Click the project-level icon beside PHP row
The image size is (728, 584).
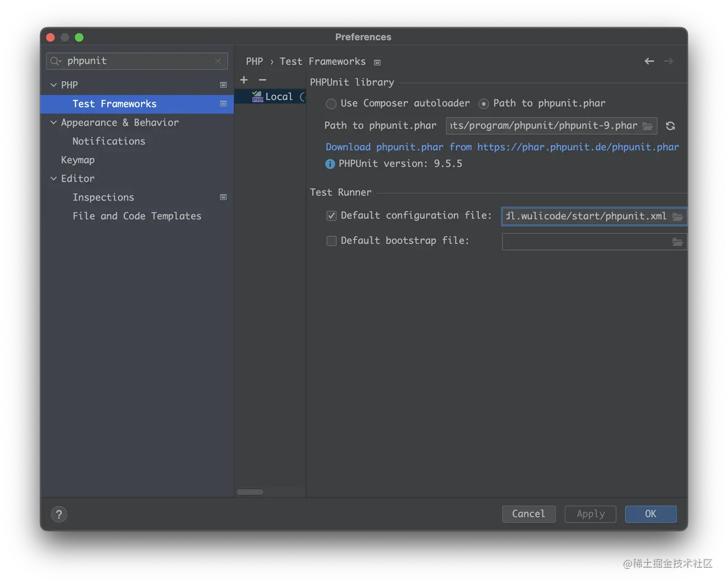point(223,85)
